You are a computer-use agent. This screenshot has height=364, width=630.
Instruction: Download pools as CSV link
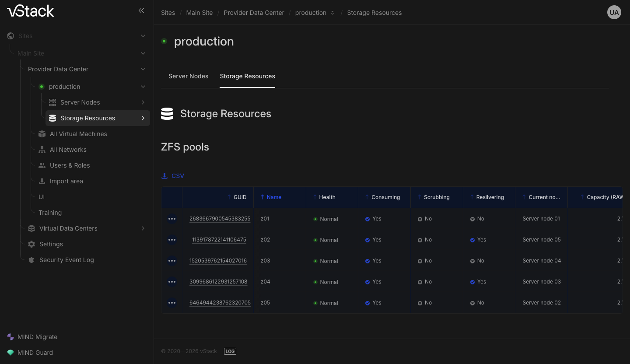[173, 176]
